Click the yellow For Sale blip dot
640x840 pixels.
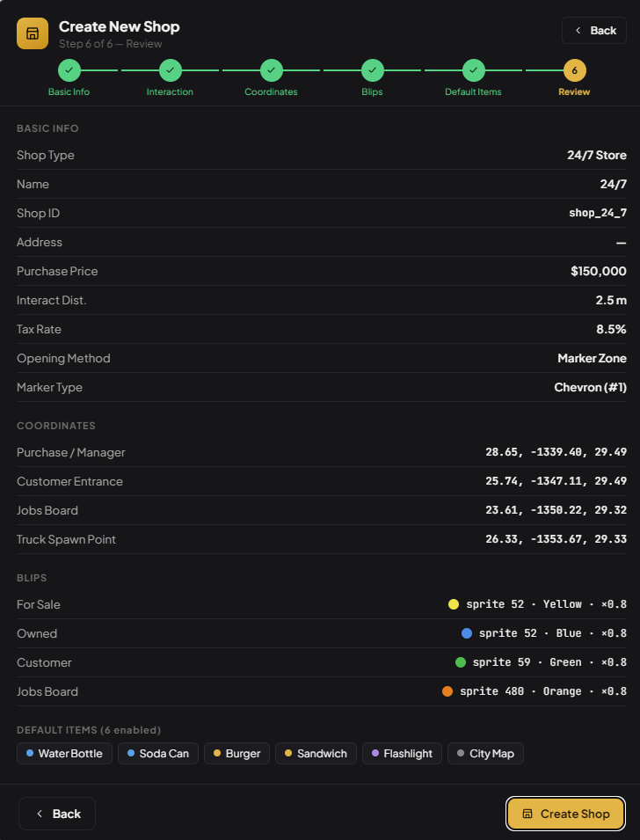(453, 604)
